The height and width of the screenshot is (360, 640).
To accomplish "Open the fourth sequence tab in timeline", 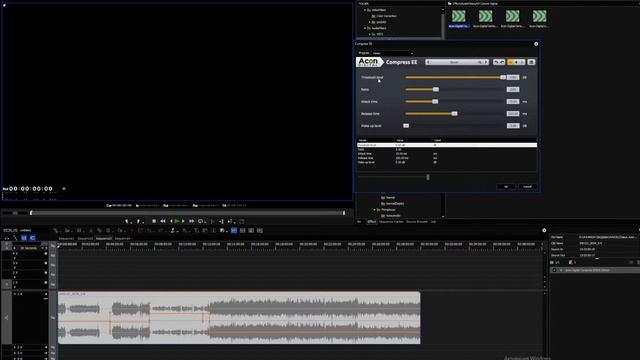I will [122, 238].
